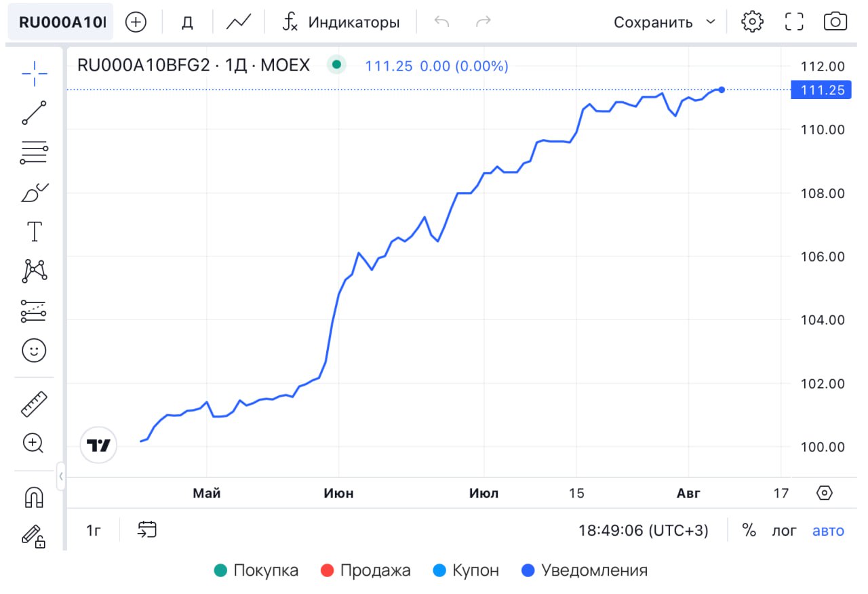Open the Индикаторы panel

tap(341, 22)
